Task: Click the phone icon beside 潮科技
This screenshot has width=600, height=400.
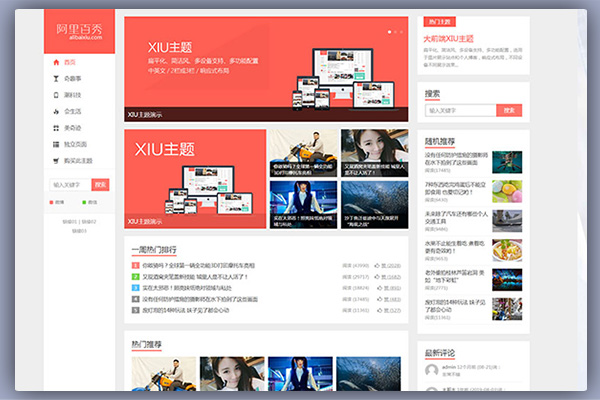Action: click(56, 95)
